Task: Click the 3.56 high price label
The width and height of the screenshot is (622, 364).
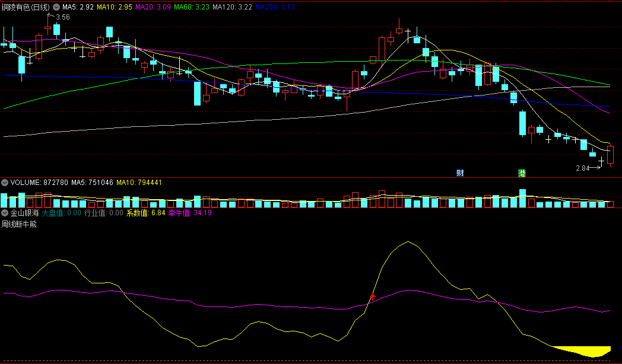Action: click(63, 17)
